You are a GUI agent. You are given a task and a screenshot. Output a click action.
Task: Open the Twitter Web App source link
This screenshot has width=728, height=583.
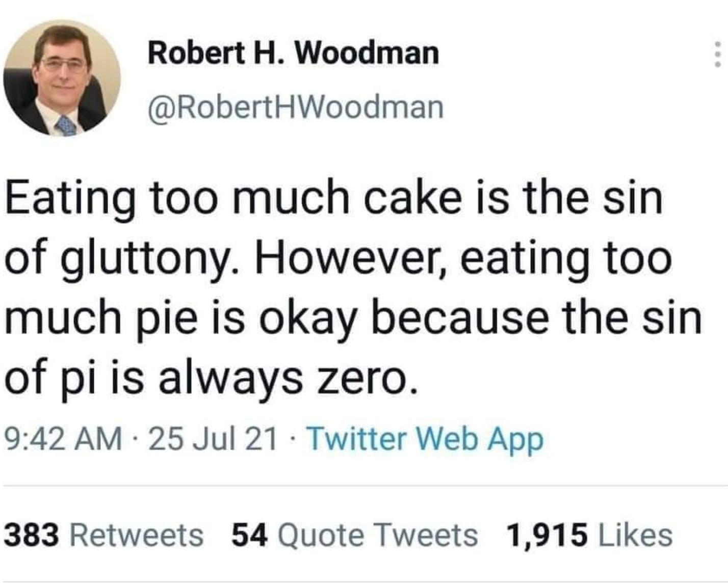[425, 439]
